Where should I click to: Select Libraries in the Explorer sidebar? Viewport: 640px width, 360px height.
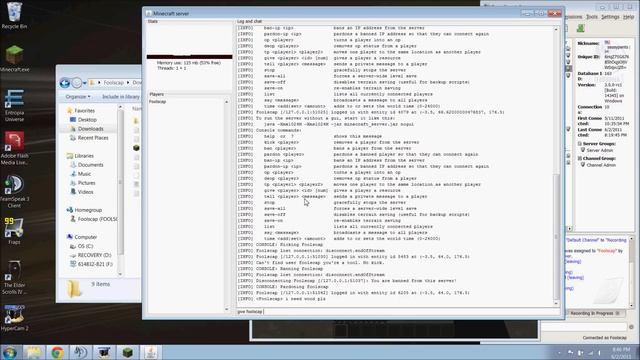pyautogui.click(x=84, y=156)
